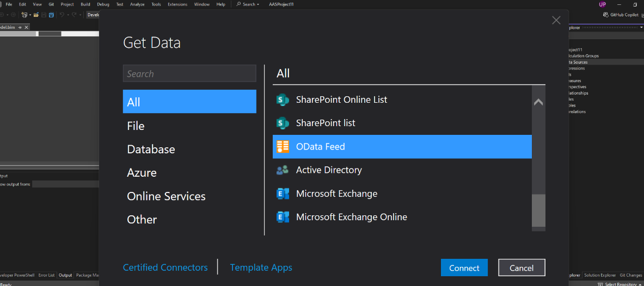Open the Debug menu
The height and width of the screenshot is (286, 644).
click(103, 4)
